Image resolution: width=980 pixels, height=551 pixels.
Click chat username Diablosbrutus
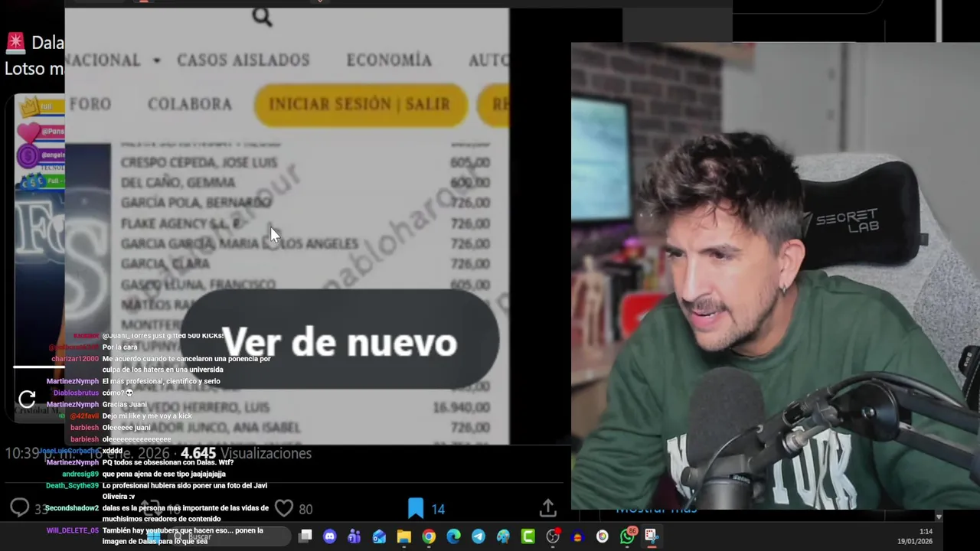(76, 393)
